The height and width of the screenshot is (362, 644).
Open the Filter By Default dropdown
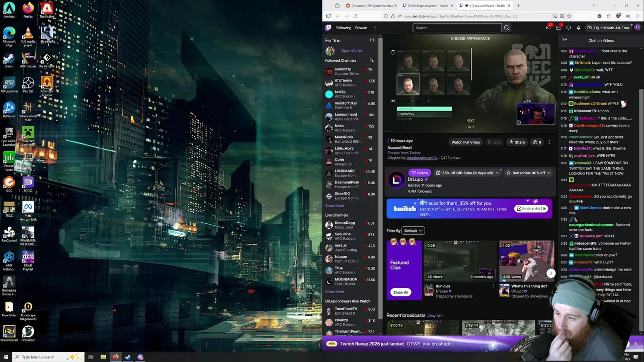click(x=413, y=231)
